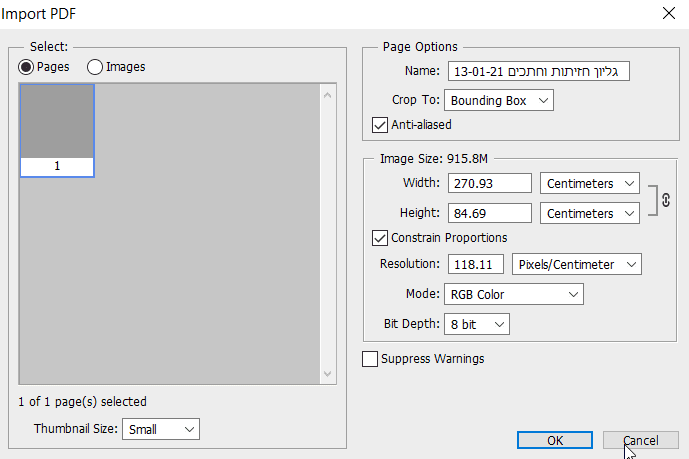Open the Thumbnail Size dropdown
The image size is (689, 459).
tap(161, 429)
